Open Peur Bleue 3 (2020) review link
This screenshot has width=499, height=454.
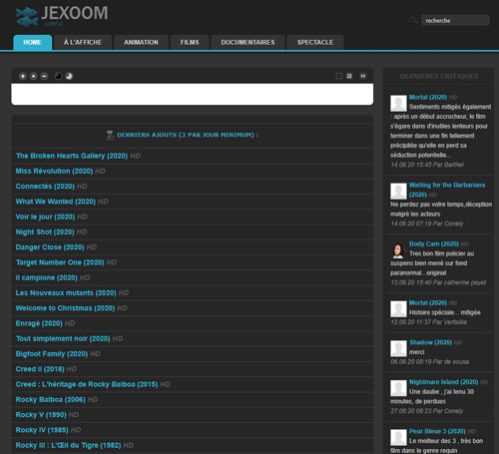[x=437, y=431]
